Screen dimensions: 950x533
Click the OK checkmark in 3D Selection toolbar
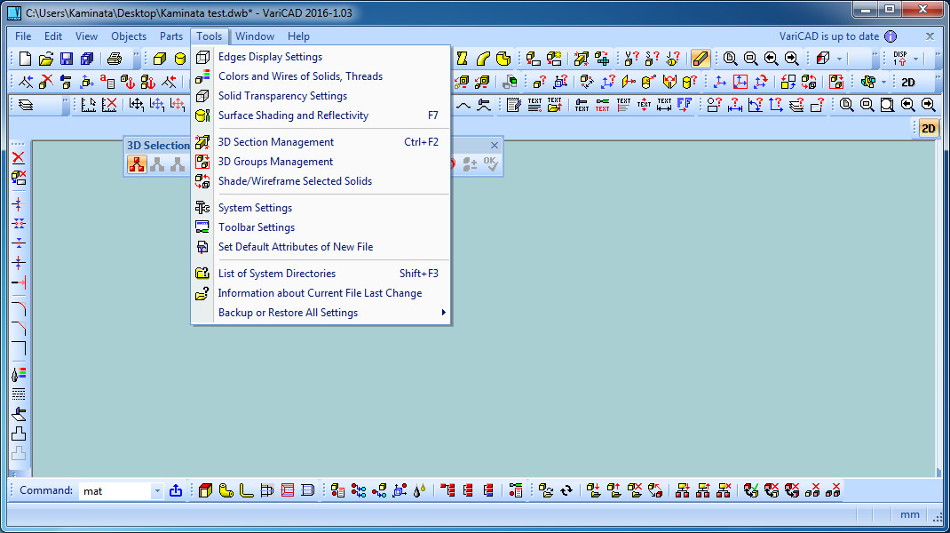[x=490, y=164]
